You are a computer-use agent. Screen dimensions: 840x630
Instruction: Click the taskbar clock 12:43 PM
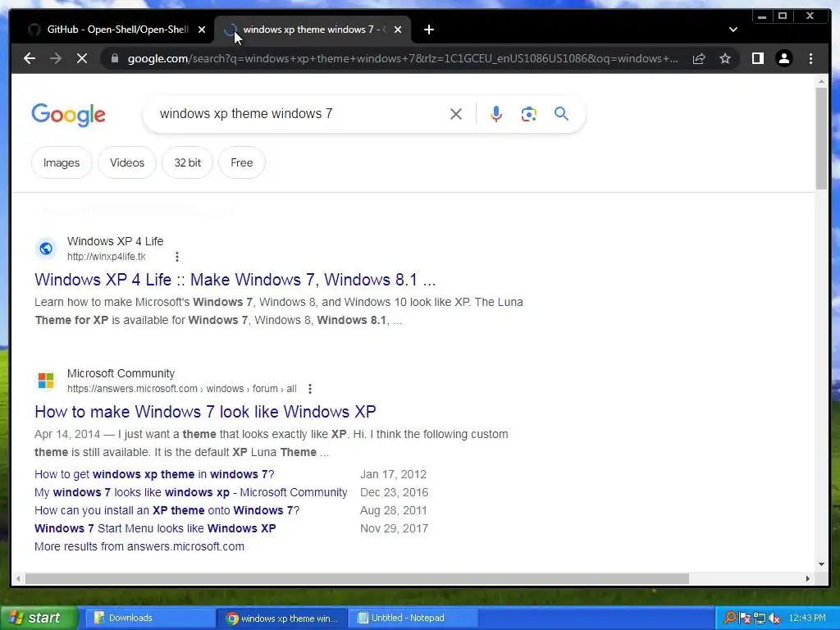[807, 618]
